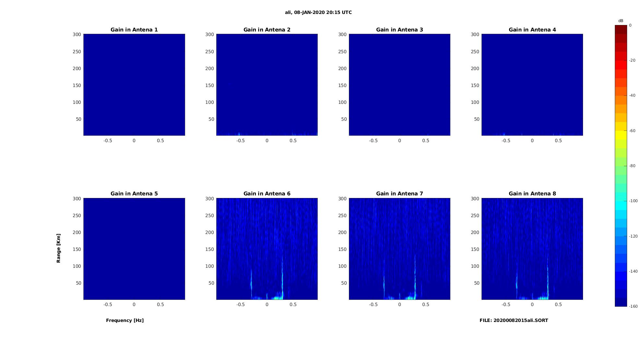Select the Gain in Antena 8 spectrogram
The height and width of the screenshot is (345, 644).
point(532,249)
